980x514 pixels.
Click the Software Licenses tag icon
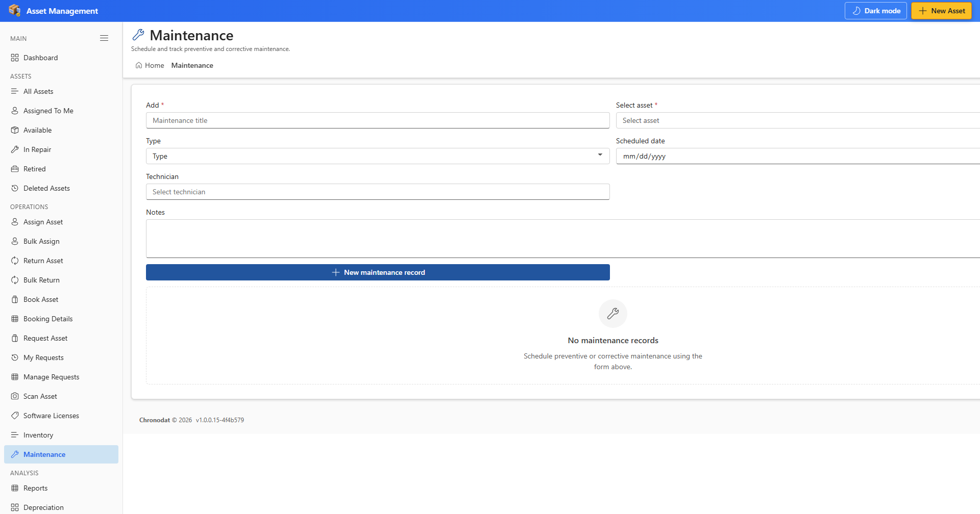point(15,416)
